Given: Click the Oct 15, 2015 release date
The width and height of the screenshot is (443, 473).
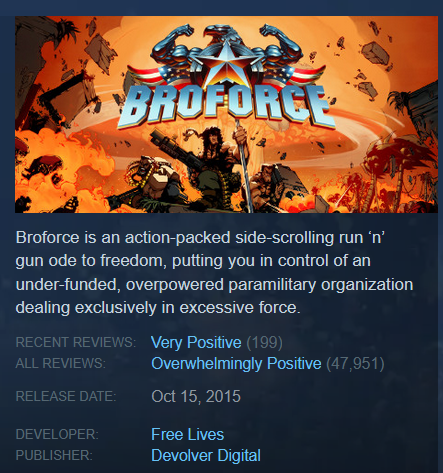Looking at the screenshot, I should 196,396.
